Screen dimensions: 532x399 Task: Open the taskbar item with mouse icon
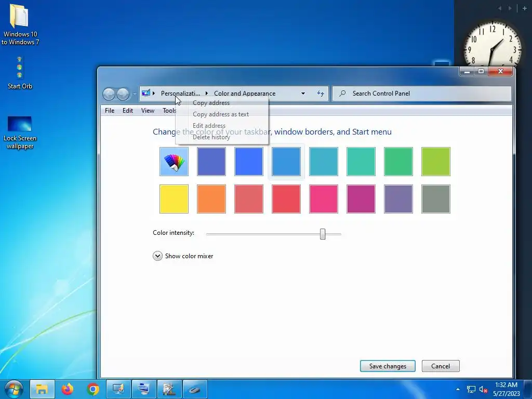195,389
